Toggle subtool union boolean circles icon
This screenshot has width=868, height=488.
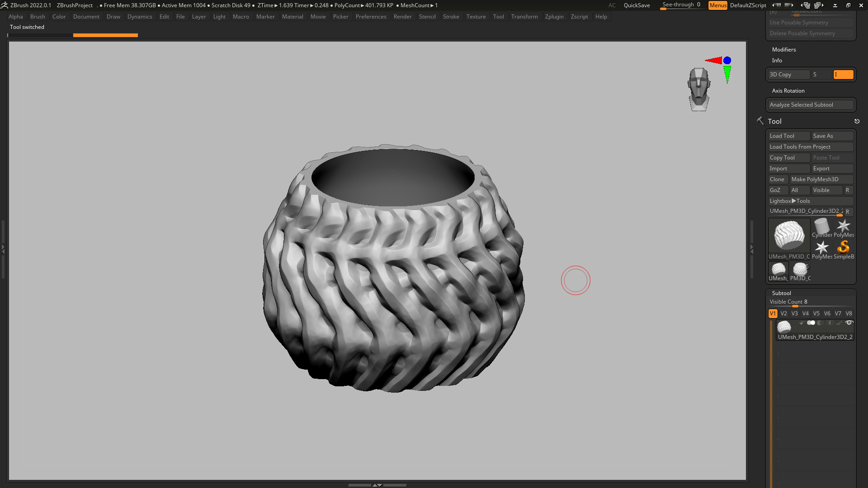point(811,323)
